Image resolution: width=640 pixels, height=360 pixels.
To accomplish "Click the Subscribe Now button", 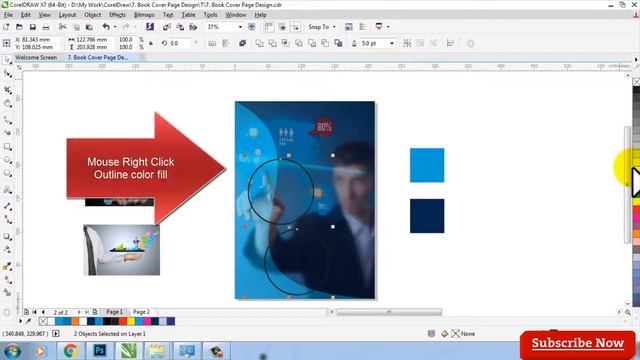I will tap(578, 344).
